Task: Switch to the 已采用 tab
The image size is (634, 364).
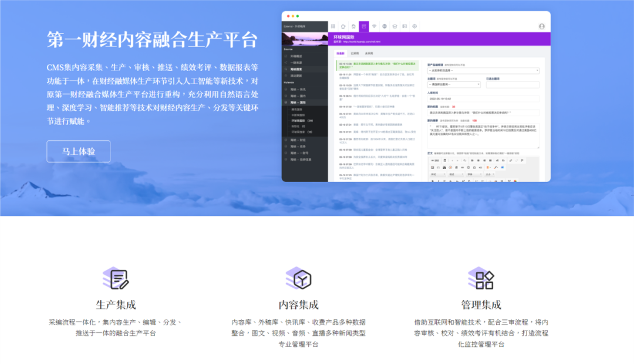Action: pos(355,53)
